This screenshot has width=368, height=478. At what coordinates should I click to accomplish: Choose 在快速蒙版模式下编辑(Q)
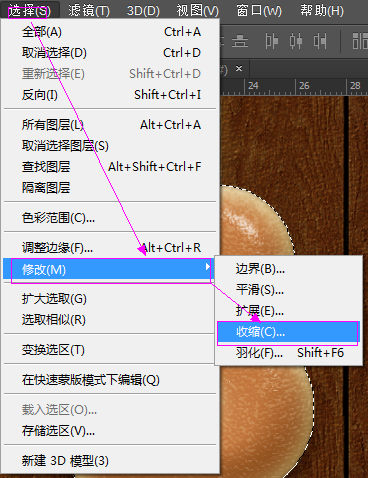[x=111, y=380]
